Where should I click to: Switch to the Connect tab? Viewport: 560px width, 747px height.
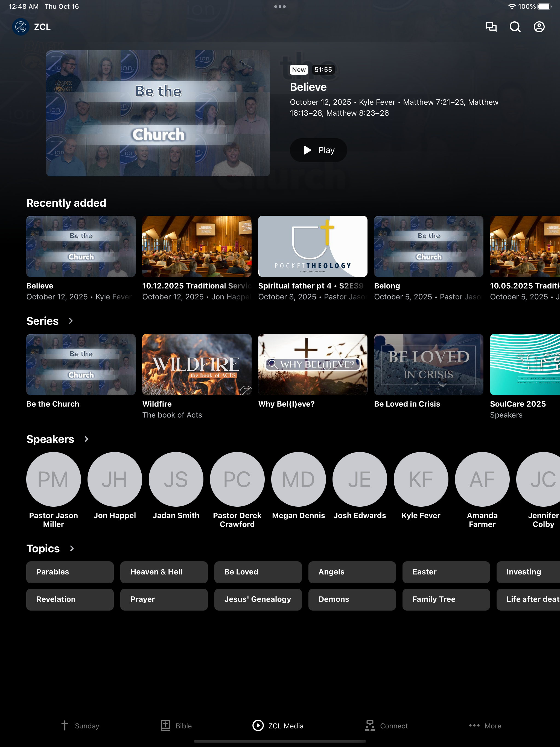coord(386,726)
